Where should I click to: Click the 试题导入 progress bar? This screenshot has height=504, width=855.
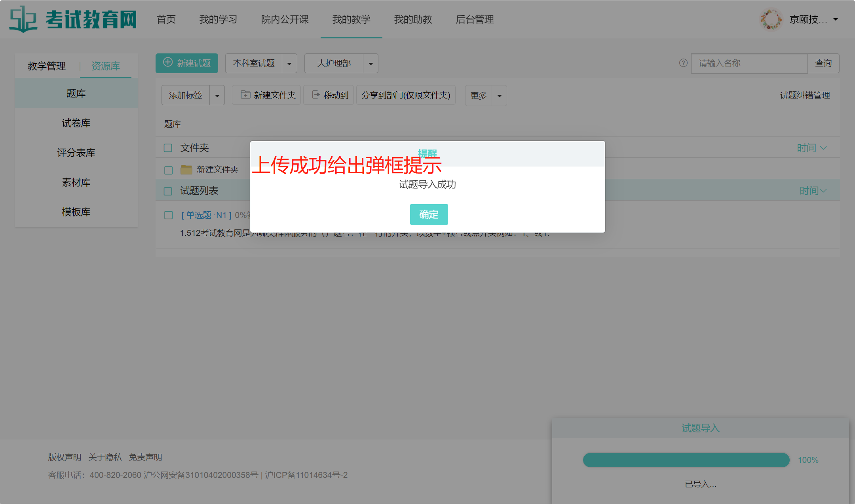tap(686, 460)
